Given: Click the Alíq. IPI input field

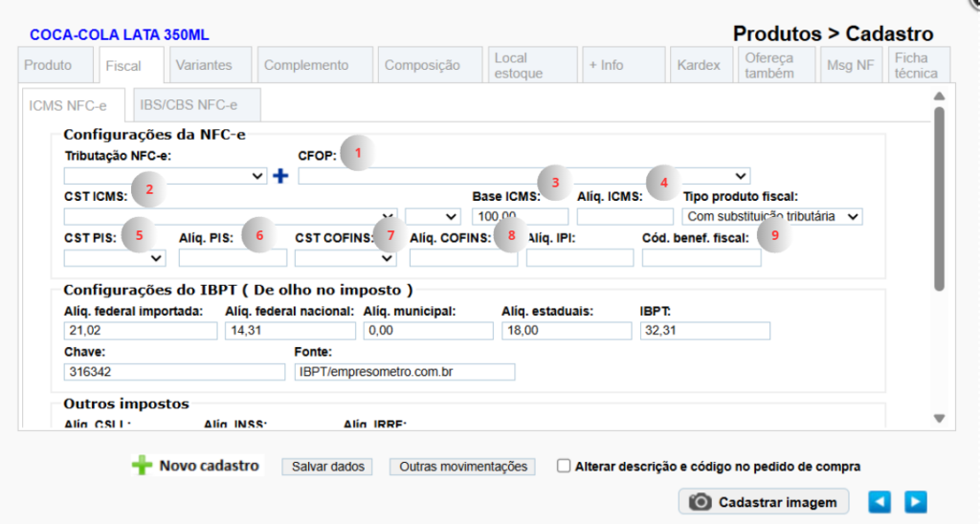Looking at the screenshot, I should [580, 258].
